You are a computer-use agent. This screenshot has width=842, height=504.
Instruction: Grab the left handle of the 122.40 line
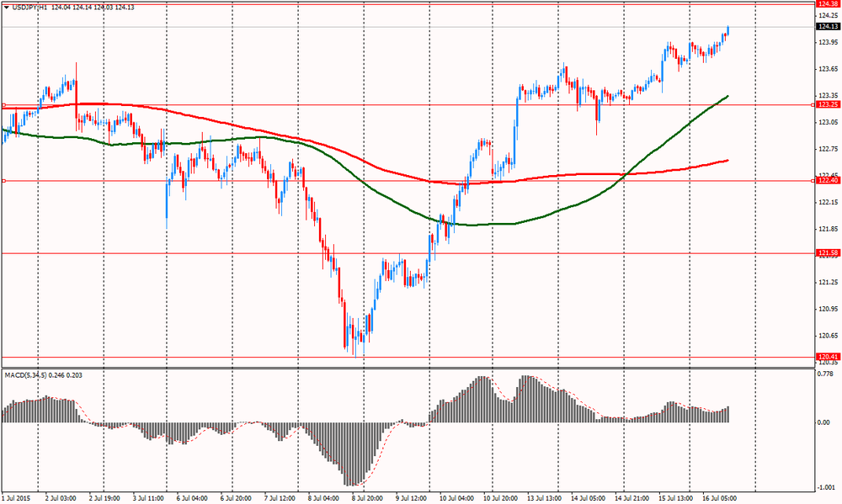(x=3, y=181)
